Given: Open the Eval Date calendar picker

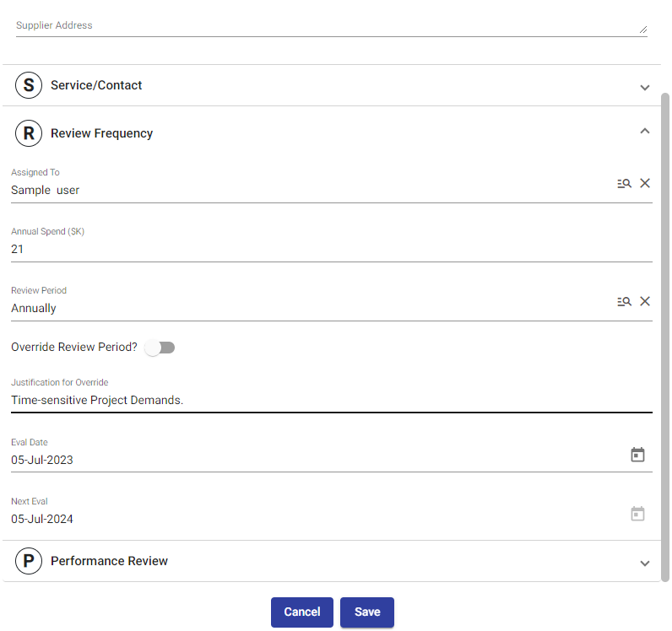Looking at the screenshot, I should 638,455.
